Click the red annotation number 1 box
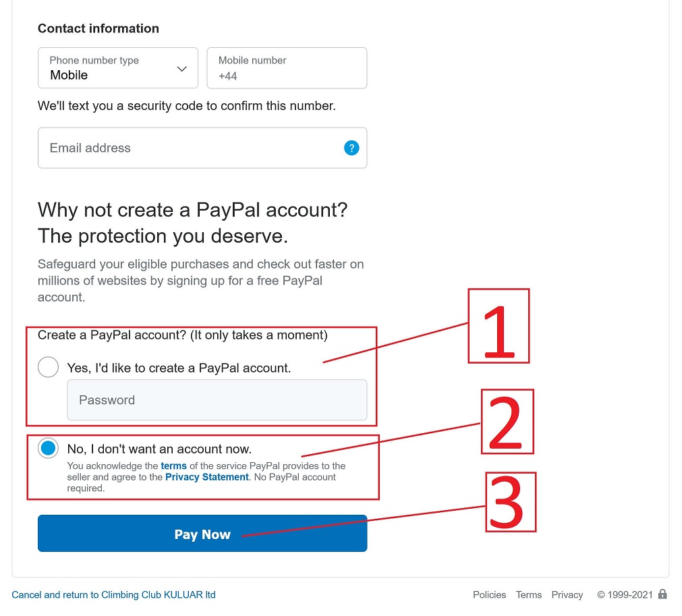Image resolution: width=682 pixels, height=616 pixels. pyautogui.click(x=499, y=326)
